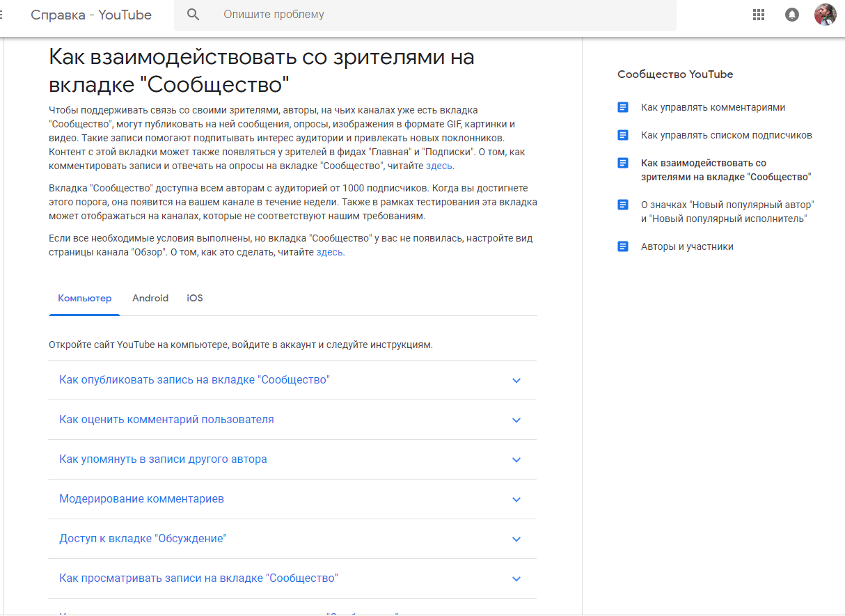Focus the "Опишите проблему" search field
Screen dimensions: 845x616
tap(425, 15)
